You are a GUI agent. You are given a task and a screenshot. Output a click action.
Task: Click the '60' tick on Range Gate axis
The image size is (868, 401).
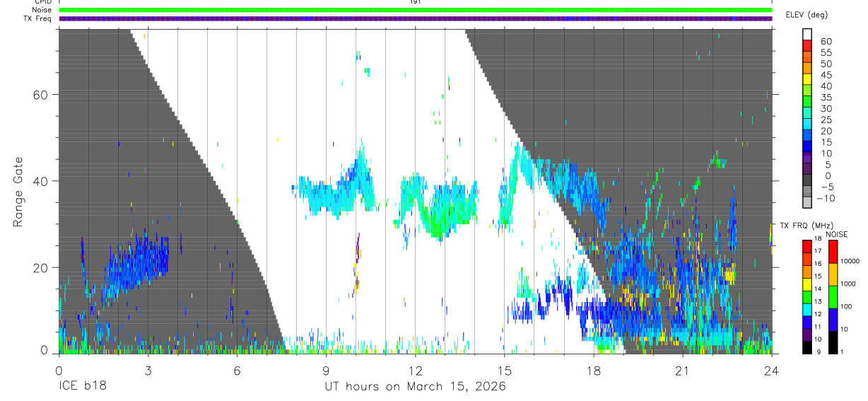coord(41,95)
